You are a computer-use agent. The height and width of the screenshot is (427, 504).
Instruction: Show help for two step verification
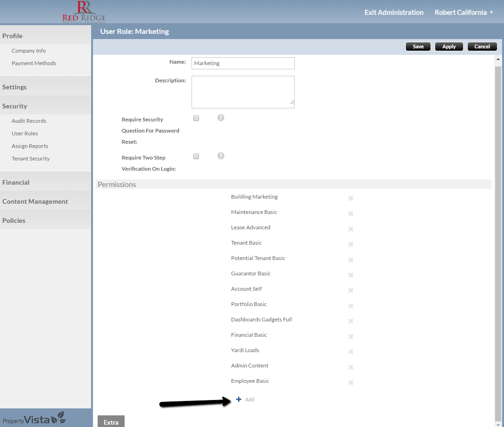[221, 156]
